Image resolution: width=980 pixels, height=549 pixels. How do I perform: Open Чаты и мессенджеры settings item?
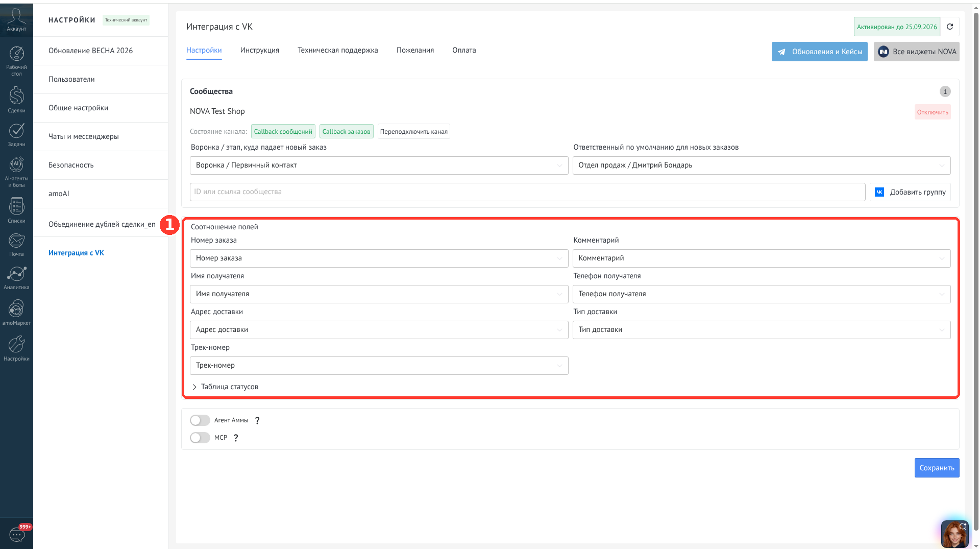pyautogui.click(x=101, y=137)
